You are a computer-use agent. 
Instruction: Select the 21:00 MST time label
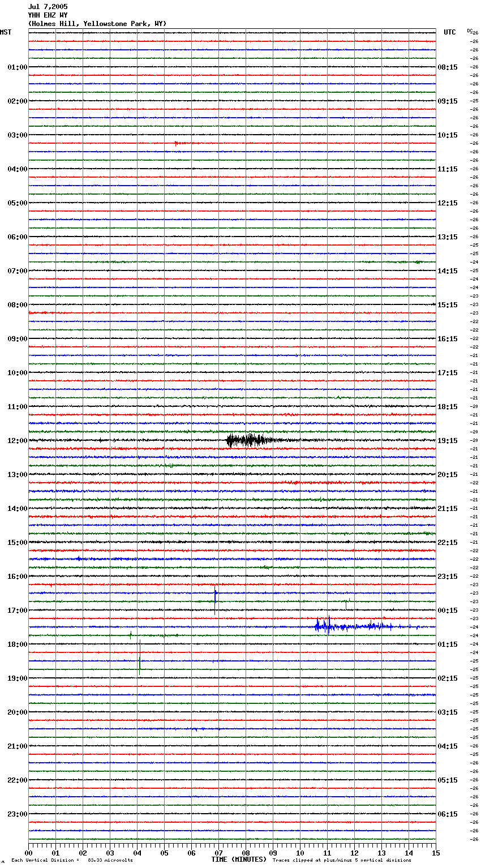coord(18,746)
